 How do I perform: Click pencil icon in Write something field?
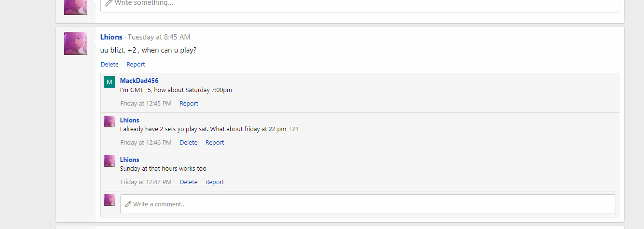click(x=109, y=2)
